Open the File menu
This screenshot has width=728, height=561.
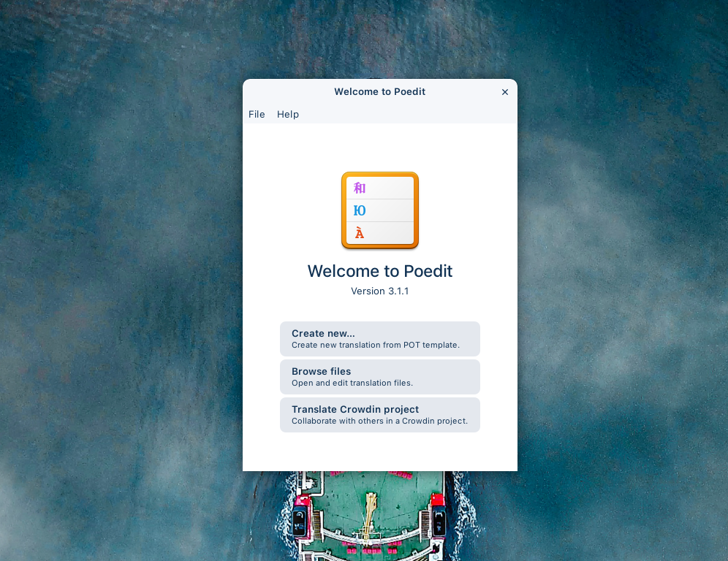(x=257, y=115)
